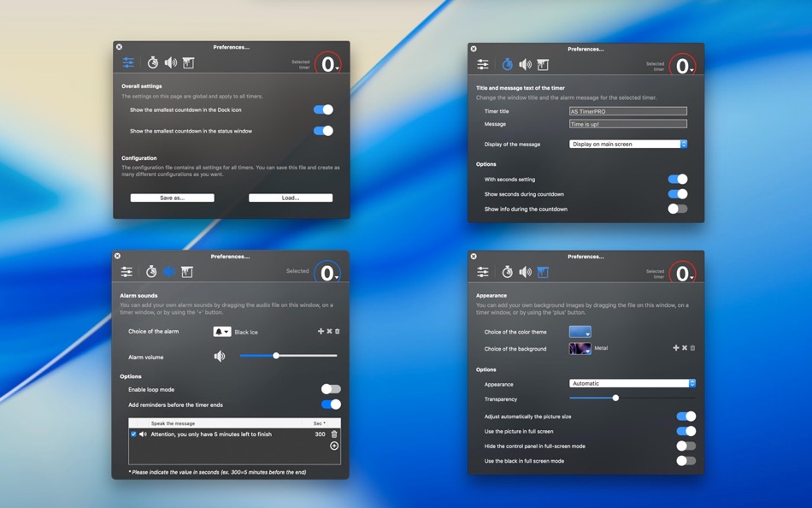
Task: Disable the 'Use the picture in full screen' option
Action: pyautogui.click(x=685, y=431)
